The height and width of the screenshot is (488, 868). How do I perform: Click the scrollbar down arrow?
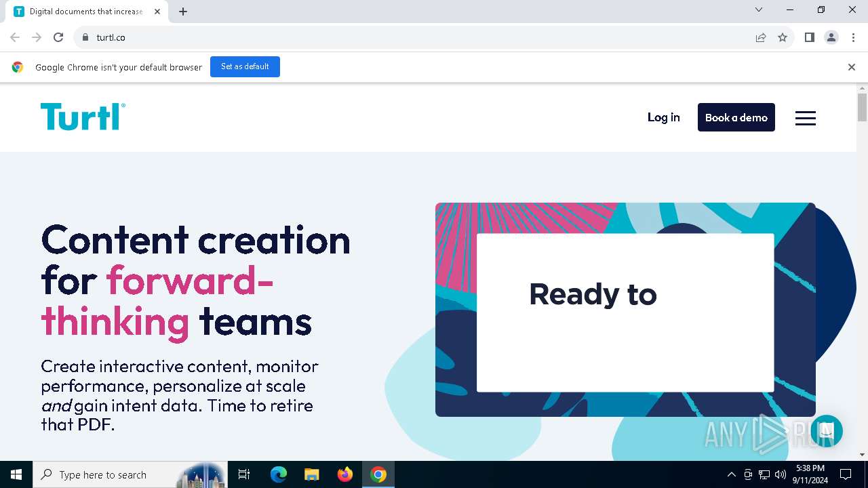(862, 455)
